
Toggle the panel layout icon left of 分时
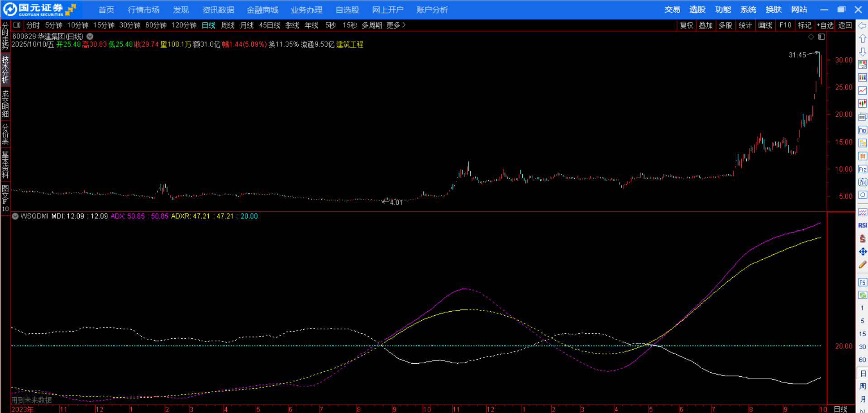pos(17,25)
